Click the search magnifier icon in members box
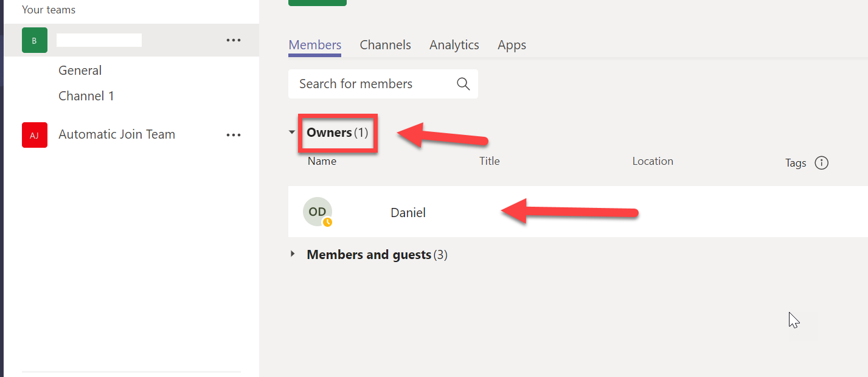This screenshot has height=377, width=868. coord(463,84)
